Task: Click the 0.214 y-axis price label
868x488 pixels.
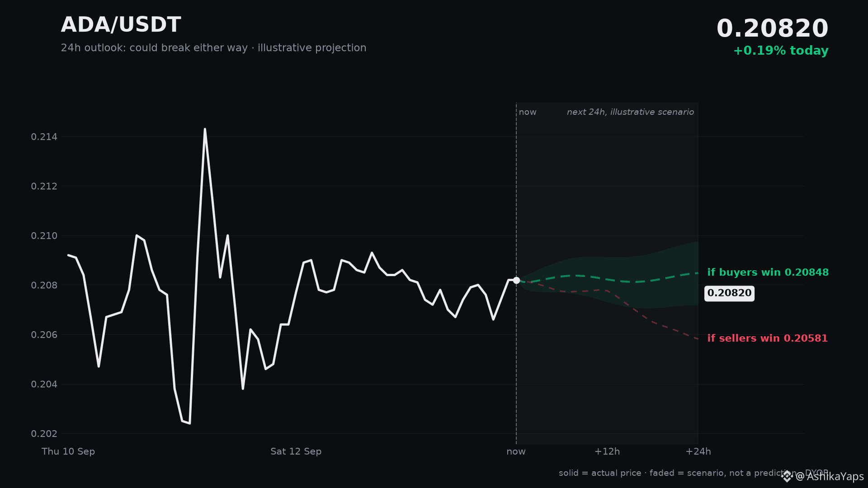Action: [x=44, y=137]
